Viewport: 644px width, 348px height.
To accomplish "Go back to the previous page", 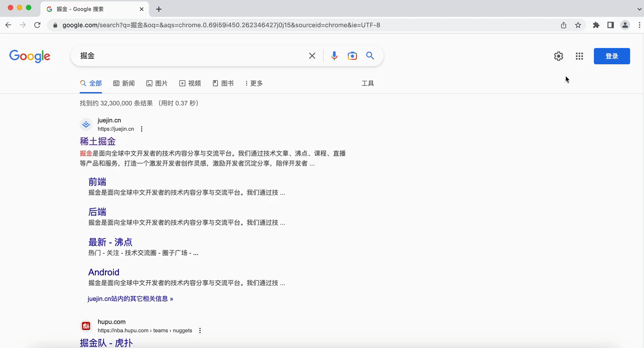I will 8,25.
